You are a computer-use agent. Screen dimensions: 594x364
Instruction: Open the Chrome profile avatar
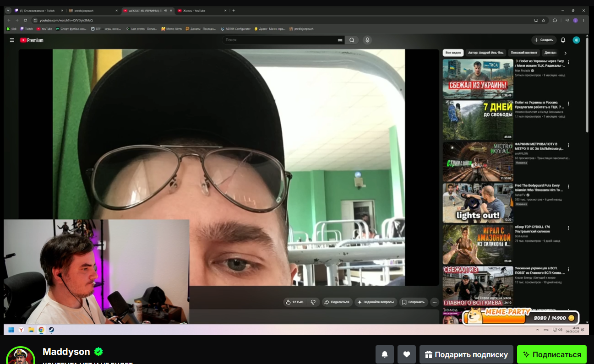[x=576, y=20]
